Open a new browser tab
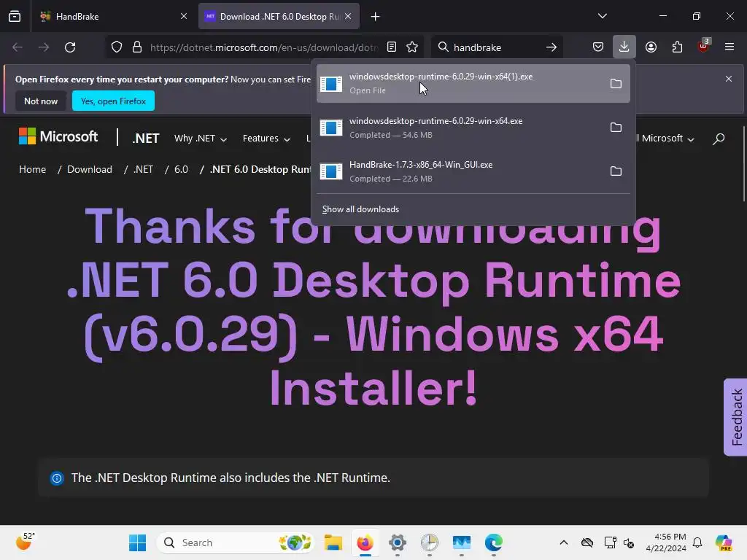Screen dimensions: 747x560 [x=376, y=17]
